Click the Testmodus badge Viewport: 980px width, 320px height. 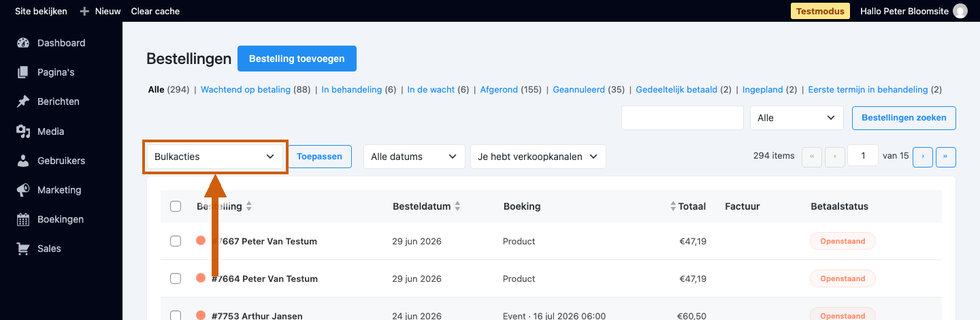coord(820,11)
